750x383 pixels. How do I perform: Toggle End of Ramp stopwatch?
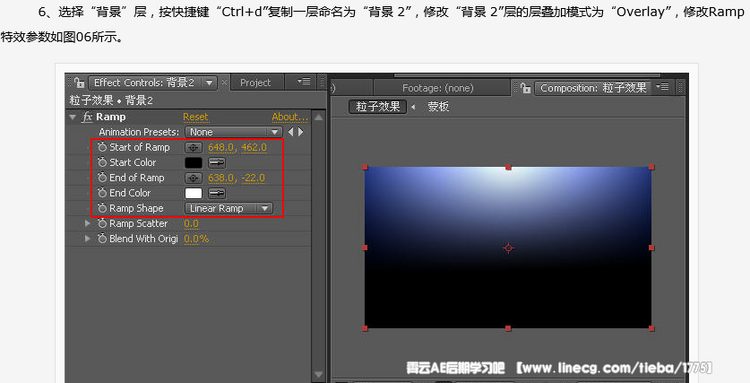(102, 178)
